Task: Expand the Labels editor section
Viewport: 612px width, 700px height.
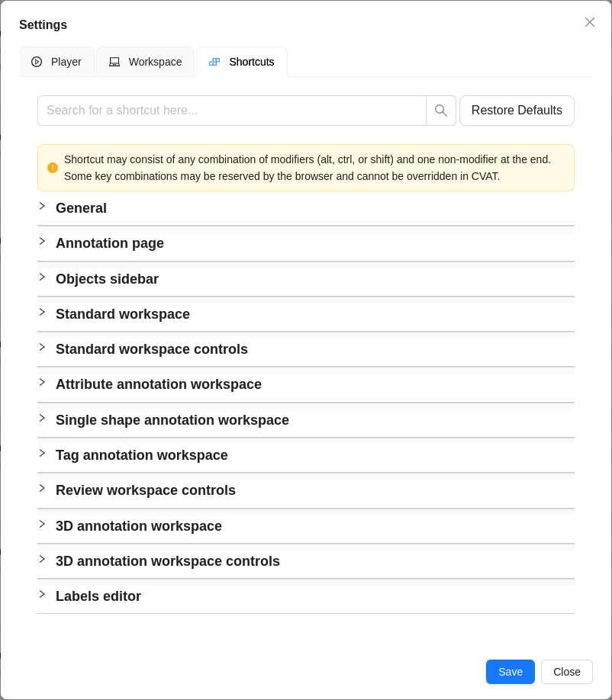Action: tap(98, 596)
